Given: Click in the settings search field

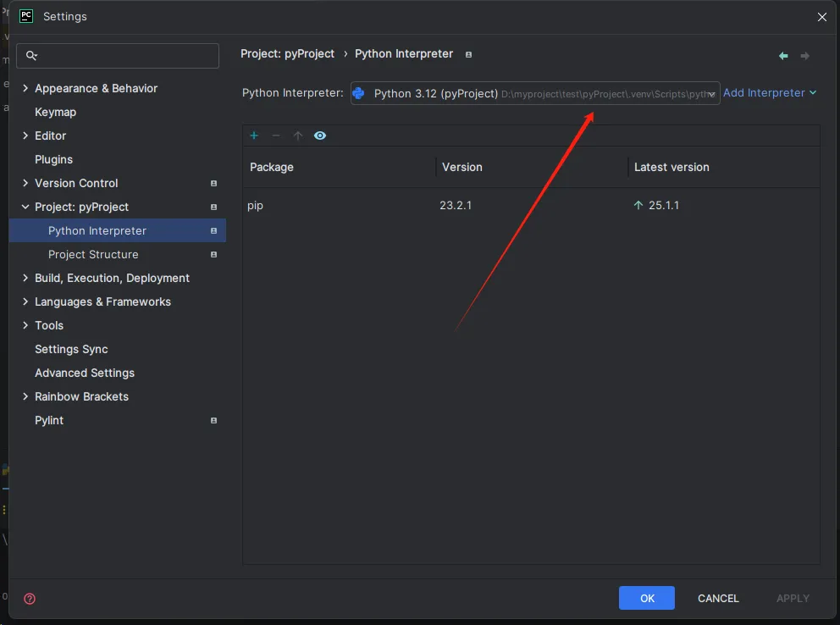Looking at the screenshot, I should [118, 56].
